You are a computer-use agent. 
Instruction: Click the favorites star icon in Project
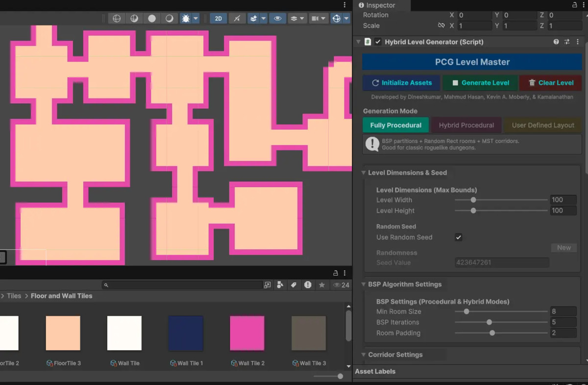(x=322, y=285)
